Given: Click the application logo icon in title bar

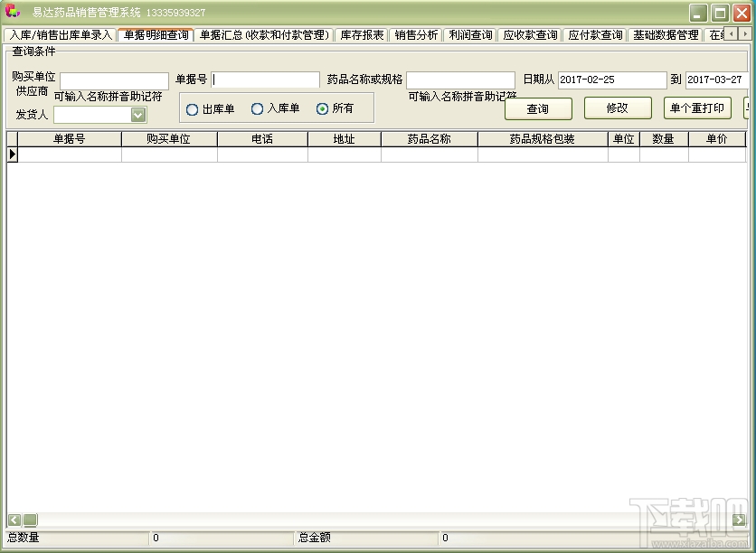Looking at the screenshot, I should [x=13, y=12].
